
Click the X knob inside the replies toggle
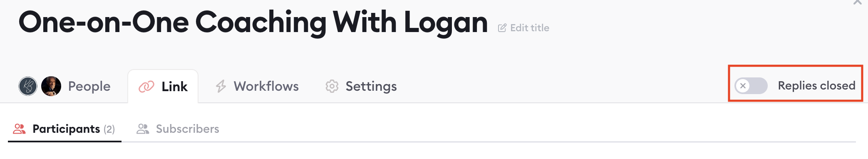click(x=743, y=86)
